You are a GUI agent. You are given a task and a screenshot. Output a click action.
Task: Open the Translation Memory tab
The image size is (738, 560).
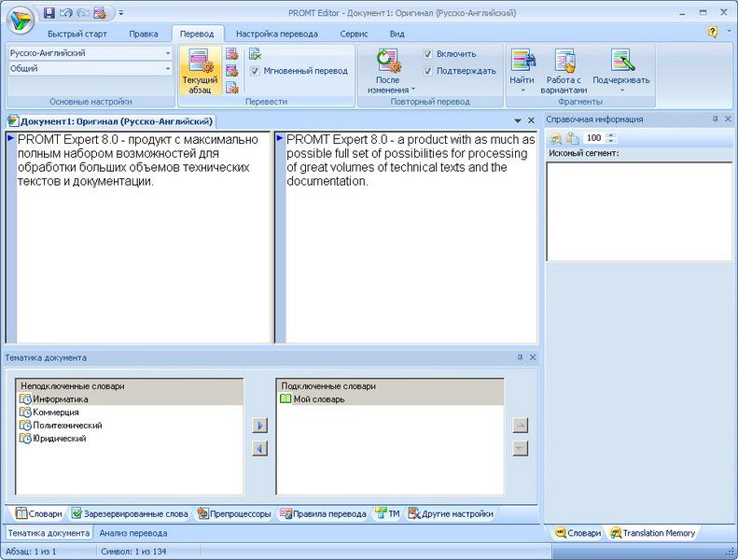tap(652, 533)
